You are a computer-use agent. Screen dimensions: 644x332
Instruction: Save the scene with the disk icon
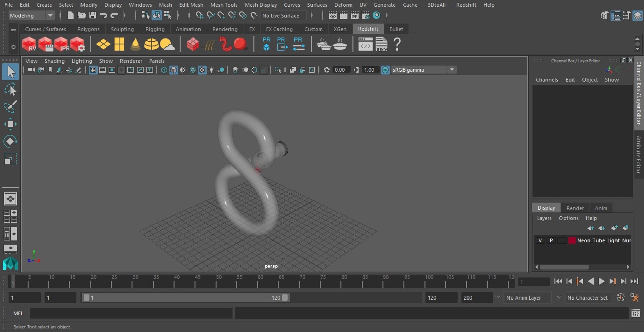point(93,15)
